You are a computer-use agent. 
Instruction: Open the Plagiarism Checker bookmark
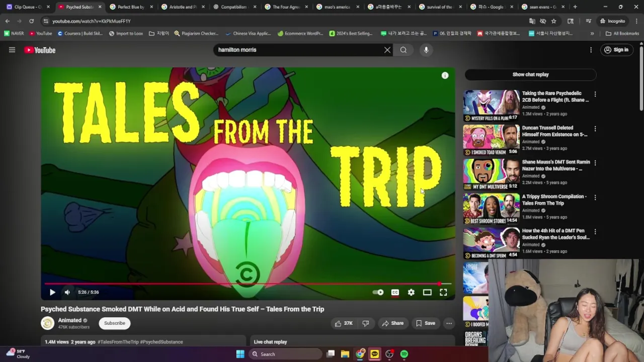[x=196, y=34]
